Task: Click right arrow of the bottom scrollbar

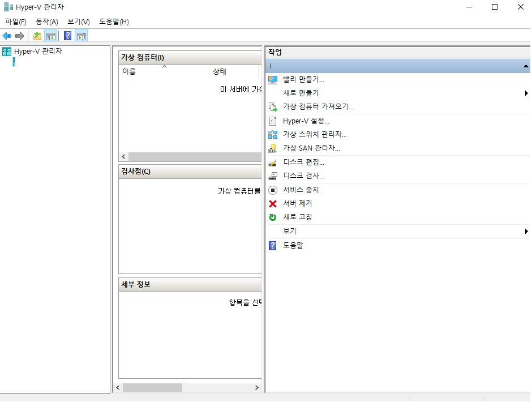Action: (x=257, y=388)
